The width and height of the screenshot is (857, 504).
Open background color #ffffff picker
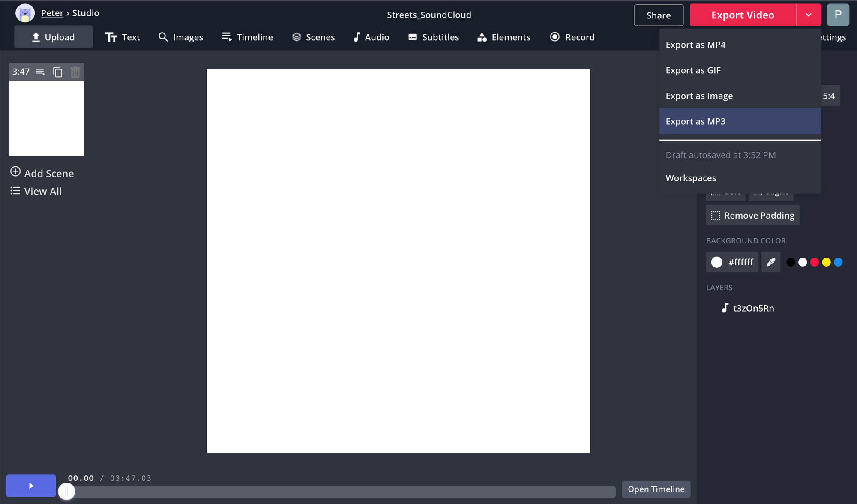[x=732, y=262]
